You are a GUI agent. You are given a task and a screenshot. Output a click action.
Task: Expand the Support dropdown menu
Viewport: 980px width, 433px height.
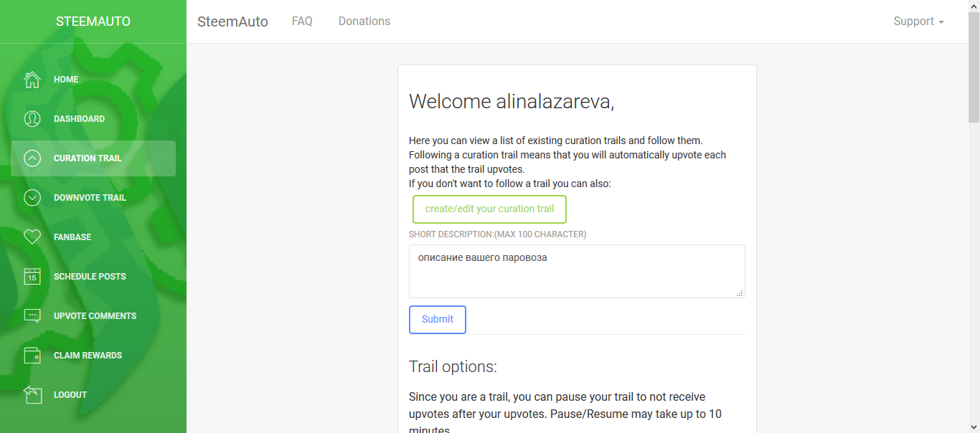click(918, 22)
